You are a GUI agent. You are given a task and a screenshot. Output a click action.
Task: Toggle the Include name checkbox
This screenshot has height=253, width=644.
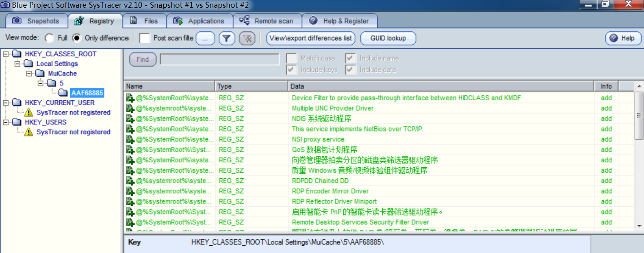350,58
